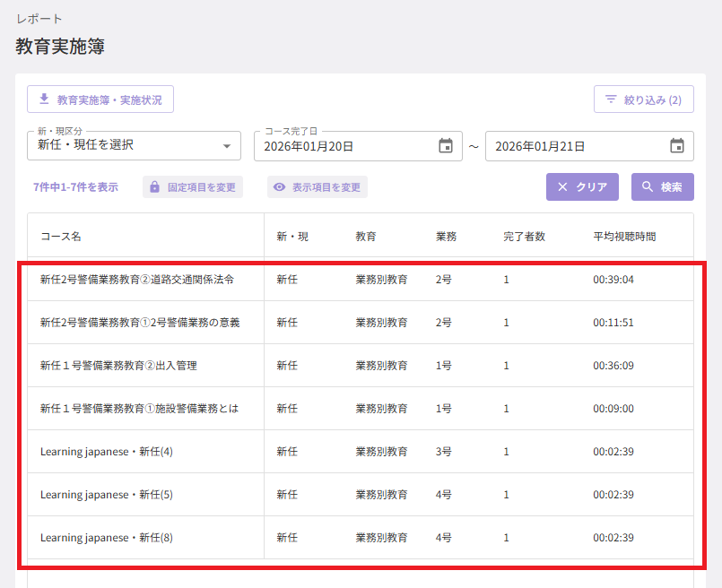This screenshot has width=722, height=588.
Task: Click the X icon in クリア button
Action: (x=562, y=186)
